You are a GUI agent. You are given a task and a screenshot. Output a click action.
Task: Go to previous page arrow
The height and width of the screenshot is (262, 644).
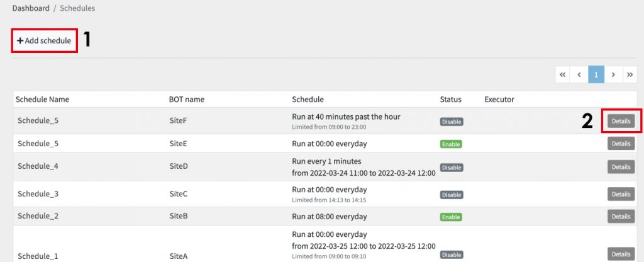[579, 74]
